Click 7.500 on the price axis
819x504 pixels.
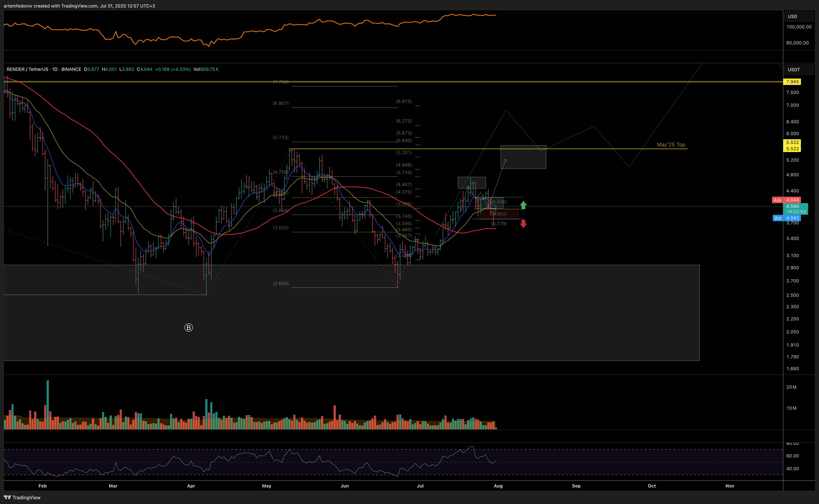(792, 92)
